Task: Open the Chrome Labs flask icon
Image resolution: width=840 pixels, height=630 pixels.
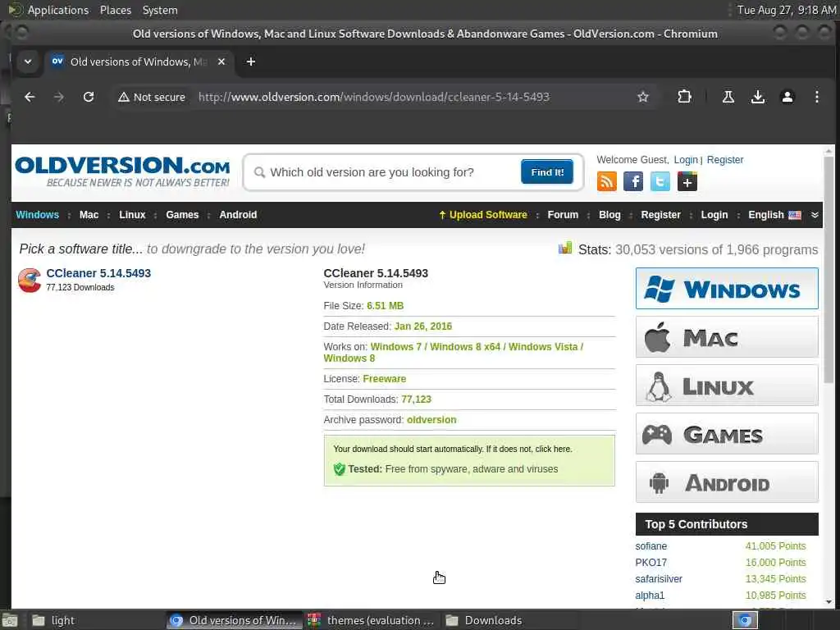Action: [728, 97]
